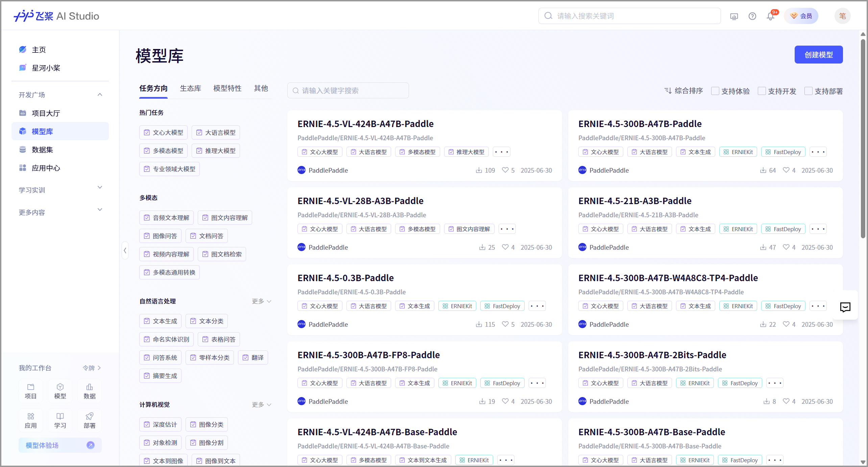Click the page vertical scrollbar thumb

pyautogui.click(x=863, y=139)
